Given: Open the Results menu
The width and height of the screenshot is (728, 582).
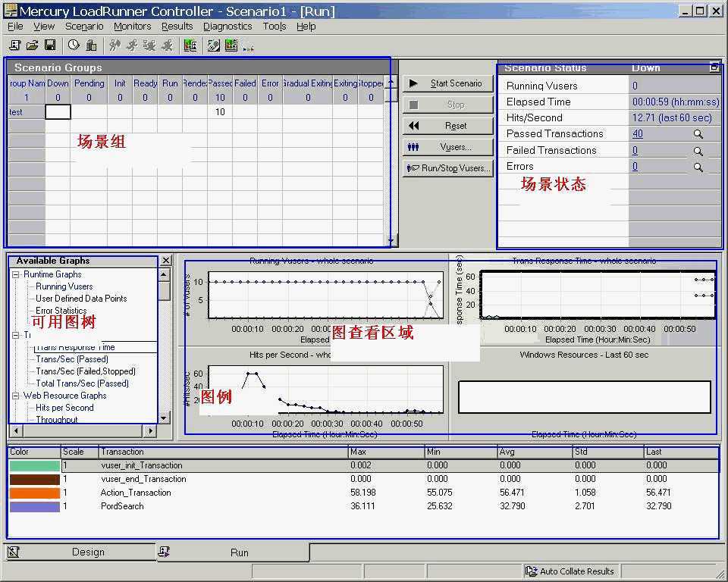Looking at the screenshot, I should pos(177,27).
